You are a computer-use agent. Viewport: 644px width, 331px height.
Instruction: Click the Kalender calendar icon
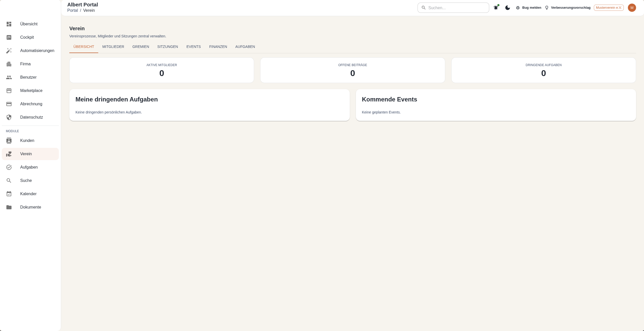9,194
